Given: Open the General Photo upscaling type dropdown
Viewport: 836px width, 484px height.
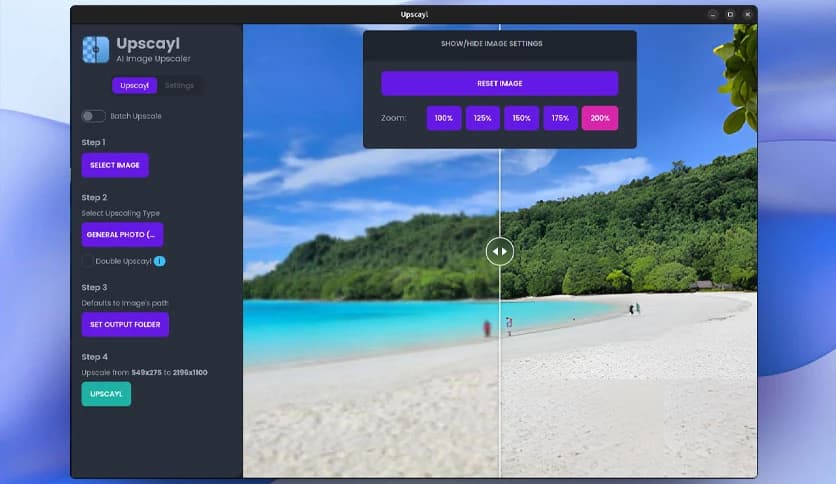Looking at the screenshot, I should pos(122,235).
